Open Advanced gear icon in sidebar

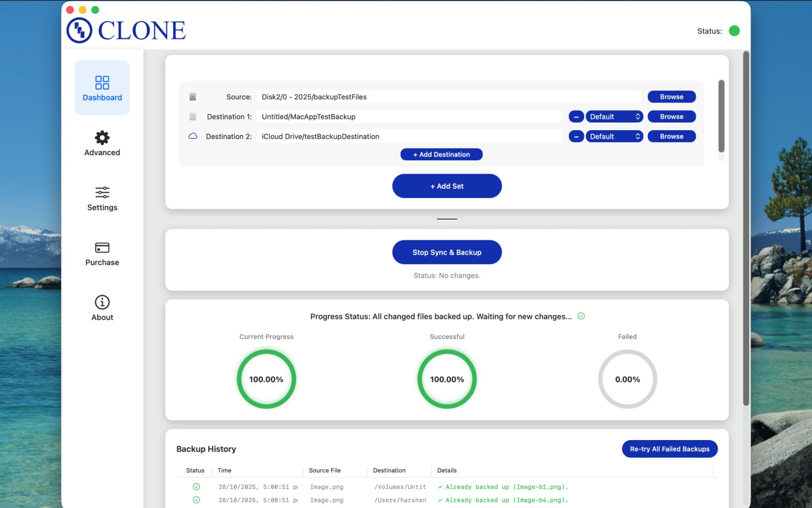[x=102, y=138]
